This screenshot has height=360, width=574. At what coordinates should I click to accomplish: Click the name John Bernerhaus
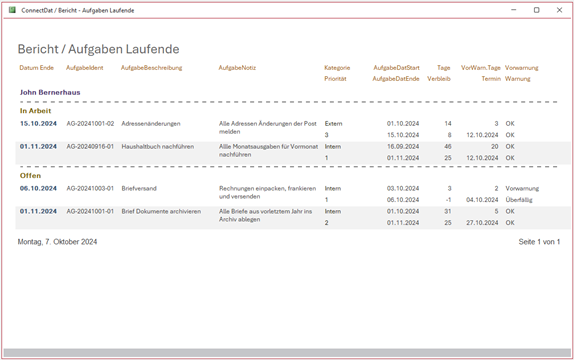(50, 92)
